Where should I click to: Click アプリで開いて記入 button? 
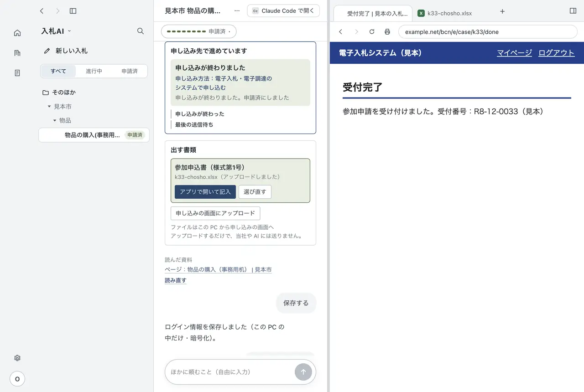(x=205, y=192)
